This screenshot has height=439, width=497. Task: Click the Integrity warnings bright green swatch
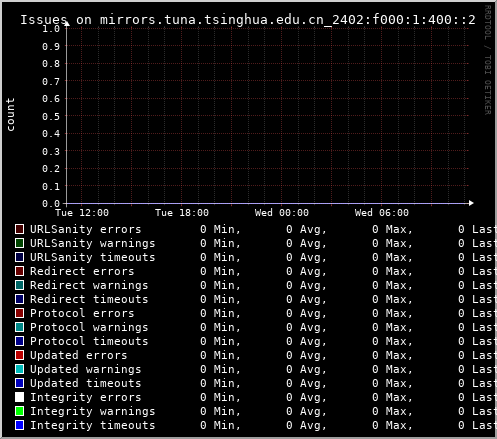click(x=20, y=411)
